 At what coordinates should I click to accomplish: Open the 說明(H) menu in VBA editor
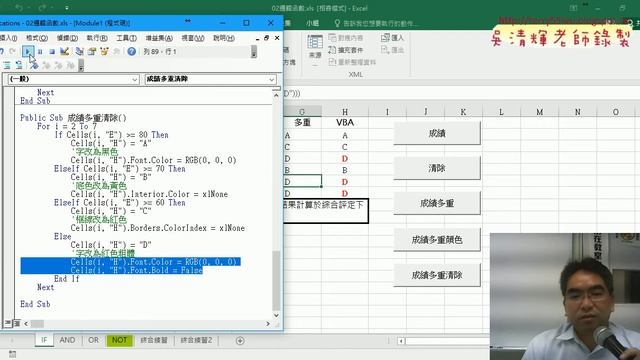point(224,38)
